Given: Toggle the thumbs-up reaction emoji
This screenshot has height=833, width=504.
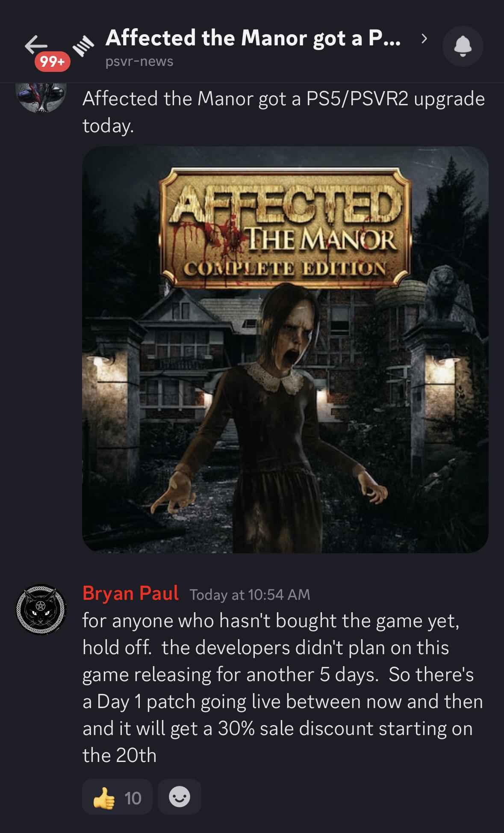Looking at the screenshot, I should tap(104, 798).
